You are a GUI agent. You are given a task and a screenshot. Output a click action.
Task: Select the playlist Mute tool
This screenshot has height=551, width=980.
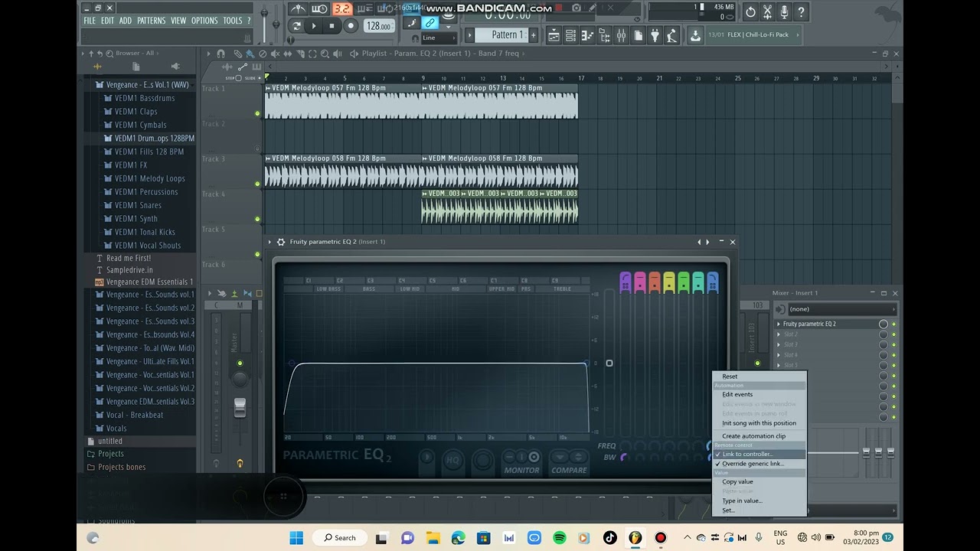[275, 54]
